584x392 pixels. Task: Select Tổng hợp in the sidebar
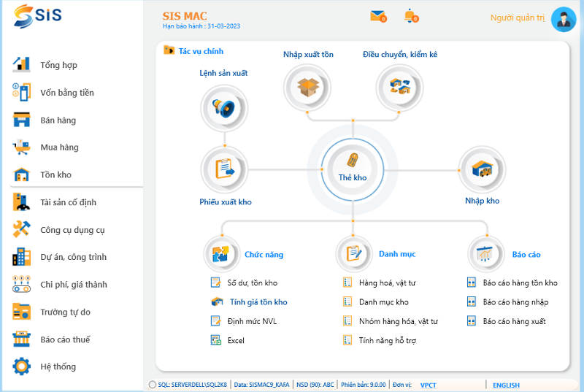[x=59, y=65]
